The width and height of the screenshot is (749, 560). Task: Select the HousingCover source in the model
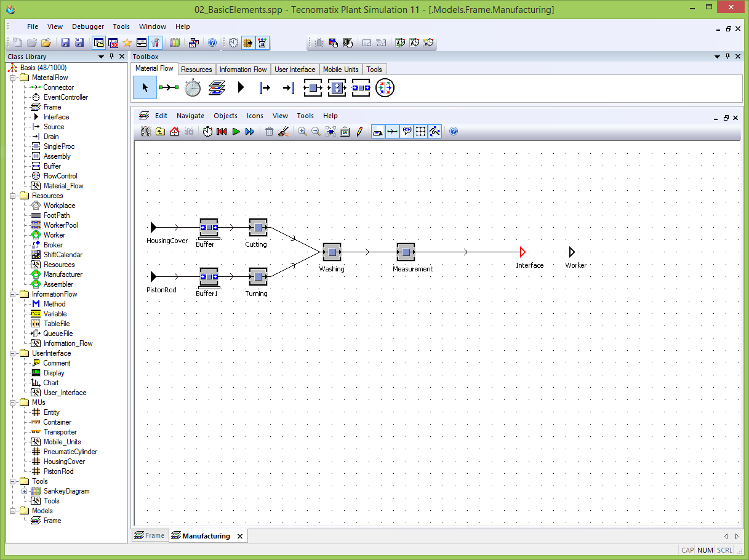pyautogui.click(x=154, y=228)
